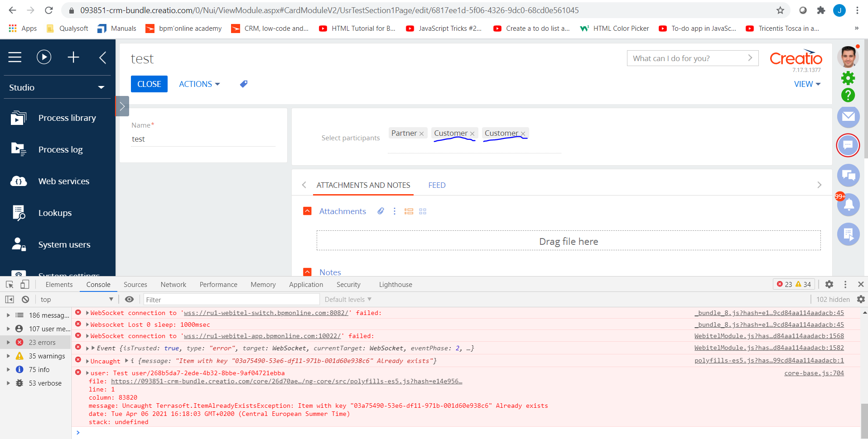Switch attachments to list view

409,211
